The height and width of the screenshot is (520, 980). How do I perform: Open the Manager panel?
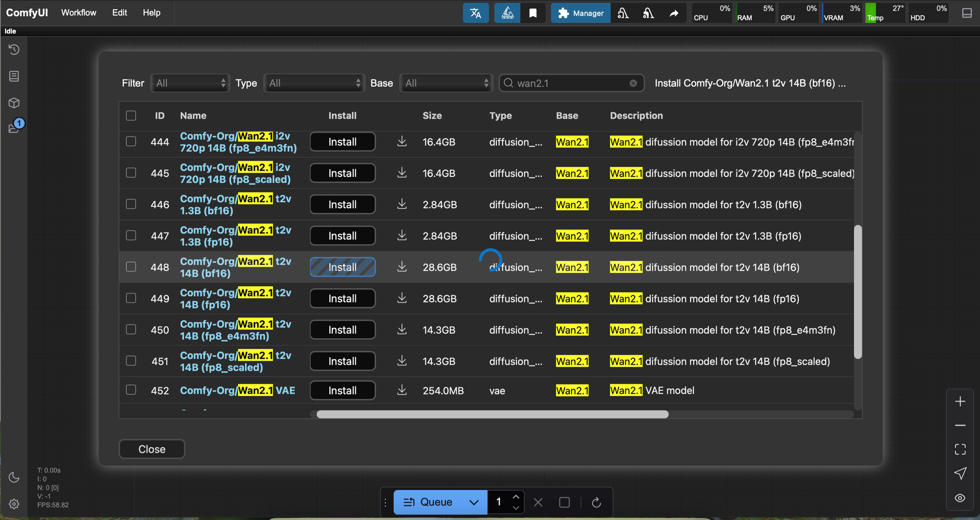581,13
